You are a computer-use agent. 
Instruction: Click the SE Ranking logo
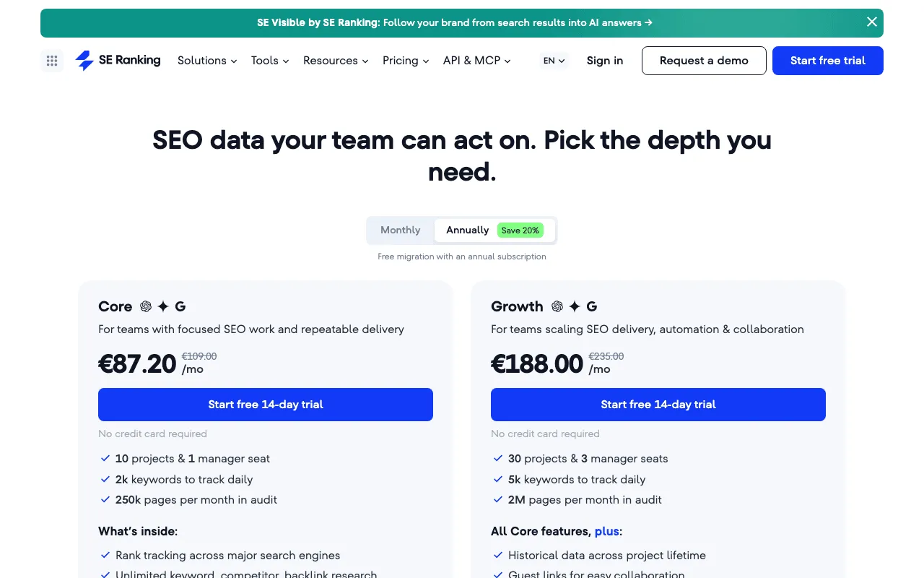[118, 61]
